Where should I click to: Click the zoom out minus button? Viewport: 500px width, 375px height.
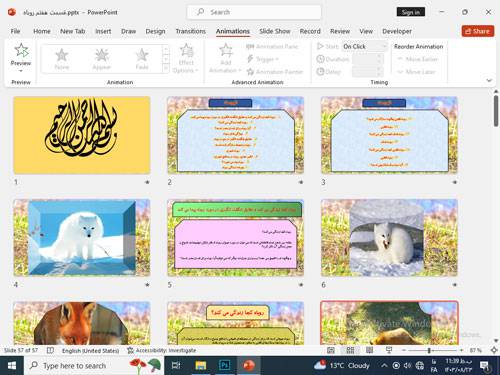click(404, 350)
